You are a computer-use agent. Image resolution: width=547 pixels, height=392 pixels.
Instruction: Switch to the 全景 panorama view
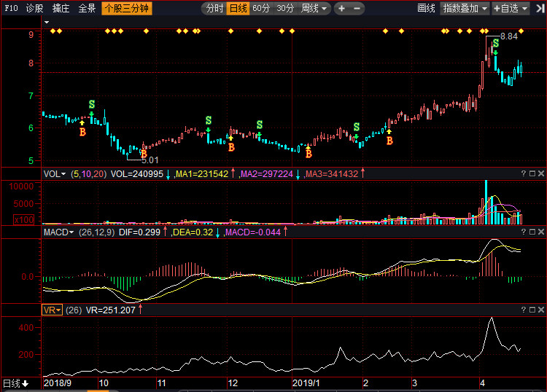[87, 8]
